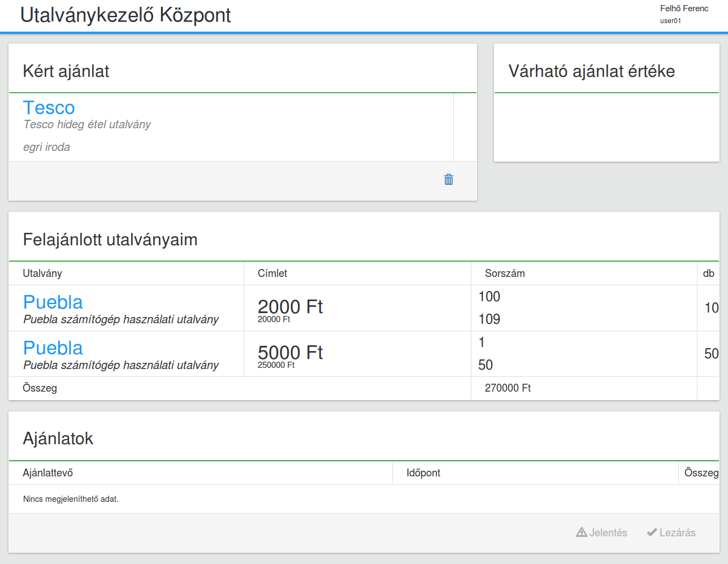Click the egri iroda text

(x=46, y=147)
